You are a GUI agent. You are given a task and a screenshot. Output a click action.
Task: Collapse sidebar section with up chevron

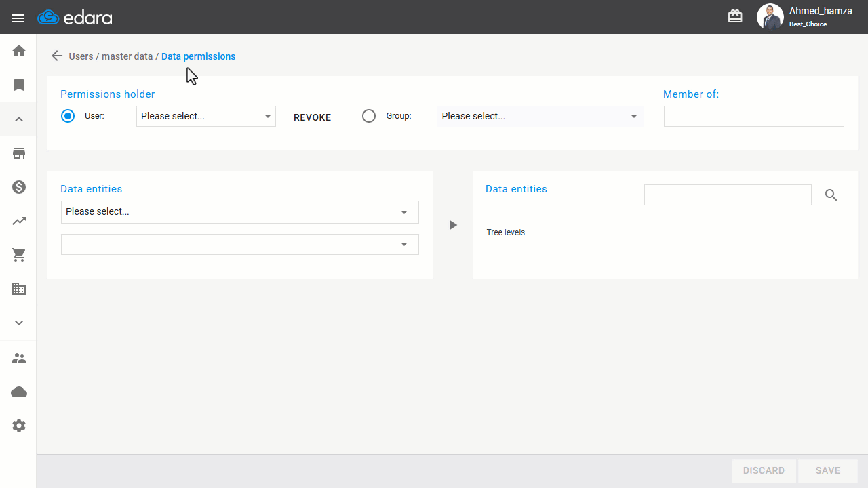(19, 119)
